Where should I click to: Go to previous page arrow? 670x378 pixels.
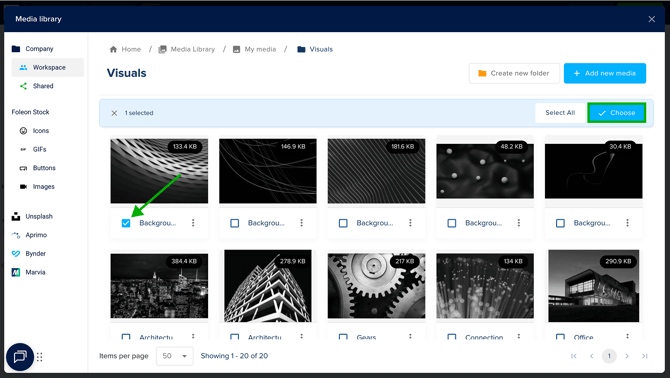[592, 356]
